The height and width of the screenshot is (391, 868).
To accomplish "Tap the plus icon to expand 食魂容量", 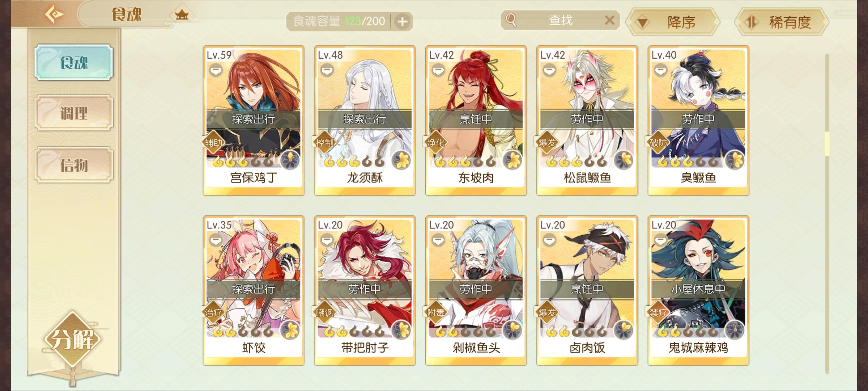I will tap(402, 22).
